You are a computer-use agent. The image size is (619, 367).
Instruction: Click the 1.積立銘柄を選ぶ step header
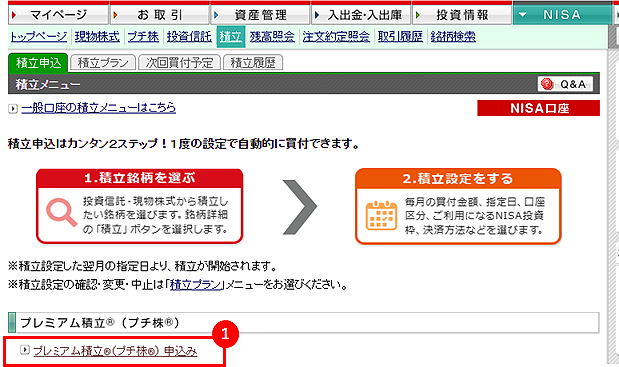click(140, 178)
